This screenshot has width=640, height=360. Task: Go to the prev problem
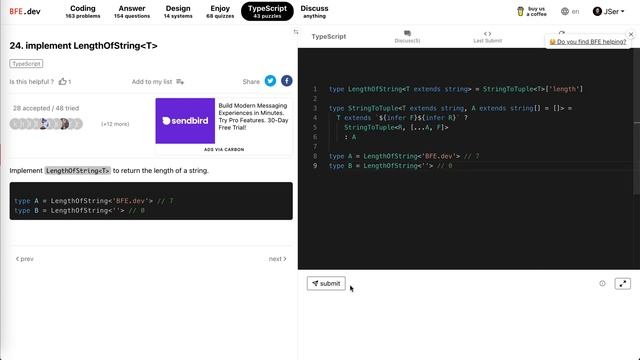pyautogui.click(x=24, y=259)
